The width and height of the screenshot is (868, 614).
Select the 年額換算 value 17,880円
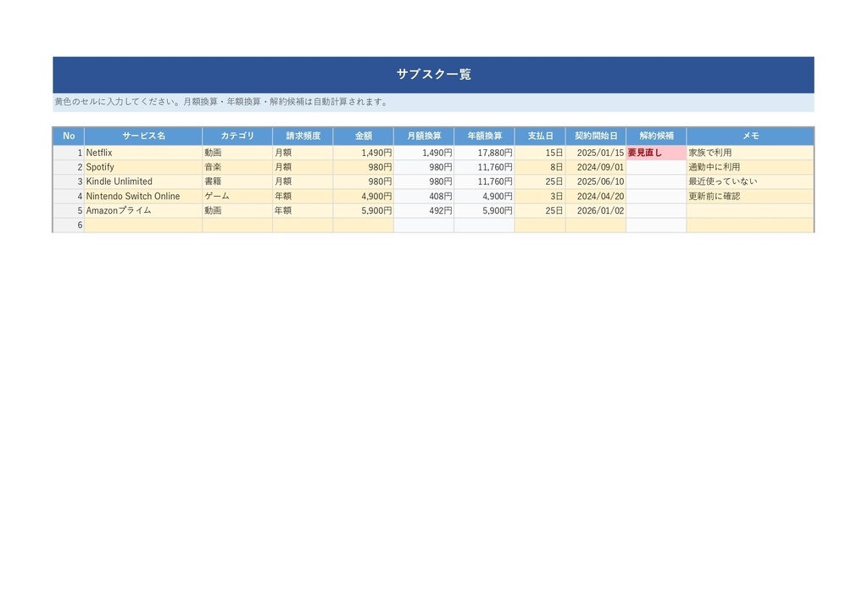pyautogui.click(x=484, y=153)
